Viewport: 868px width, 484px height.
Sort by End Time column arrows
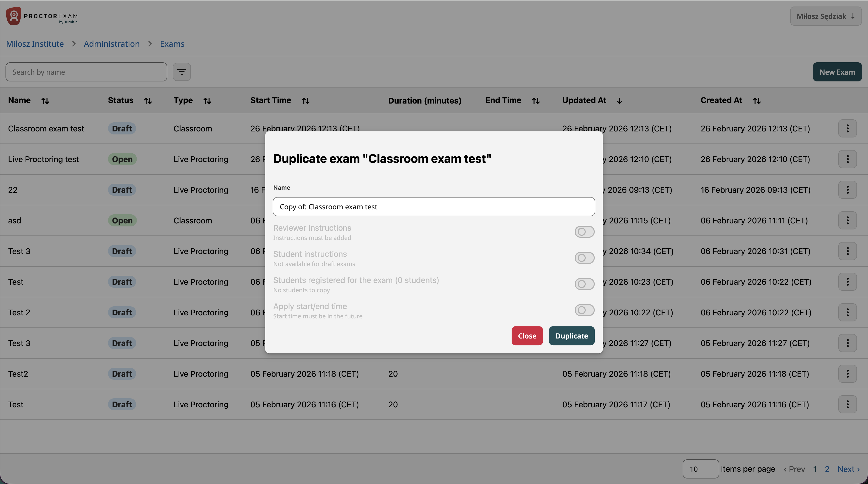click(x=536, y=101)
